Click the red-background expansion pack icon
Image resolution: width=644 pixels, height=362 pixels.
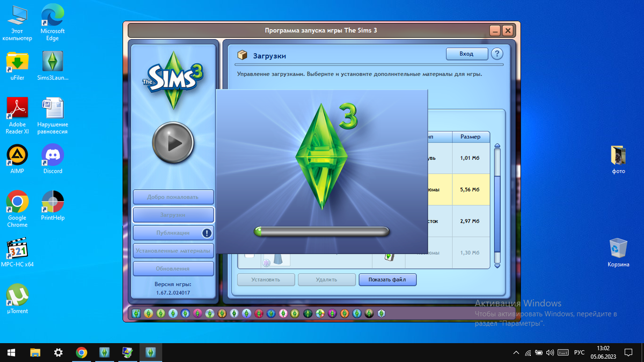[259, 313]
